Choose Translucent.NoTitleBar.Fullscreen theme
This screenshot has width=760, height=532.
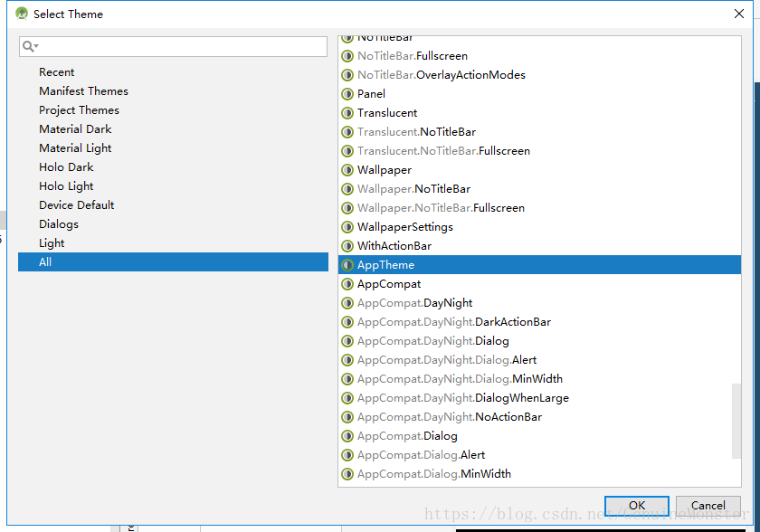click(x=539, y=151)
